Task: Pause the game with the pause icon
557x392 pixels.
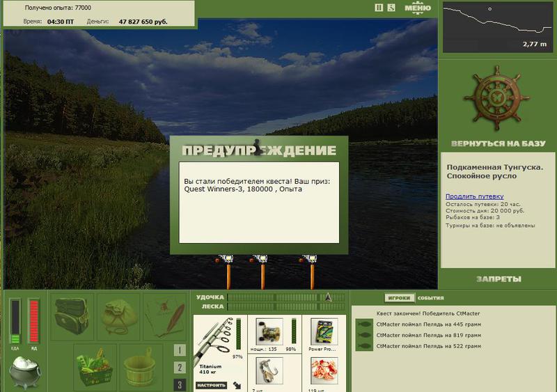Action: click(x=379, y=8)
